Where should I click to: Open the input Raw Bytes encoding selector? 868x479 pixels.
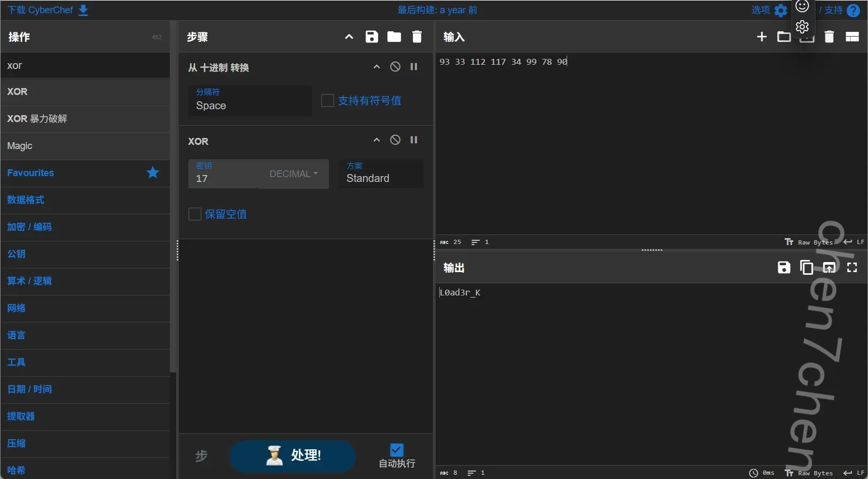pyautogui.click(x=809, y=242)
